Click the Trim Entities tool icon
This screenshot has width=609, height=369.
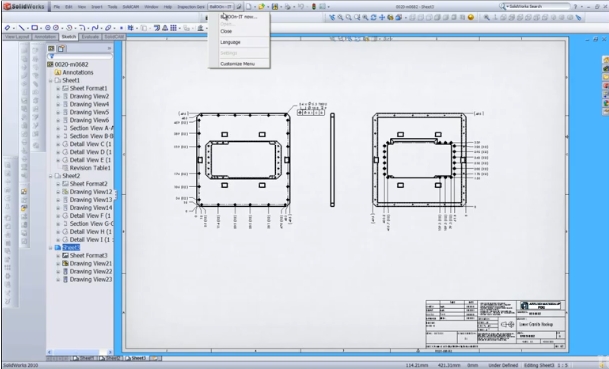click(x=130, y=28)
